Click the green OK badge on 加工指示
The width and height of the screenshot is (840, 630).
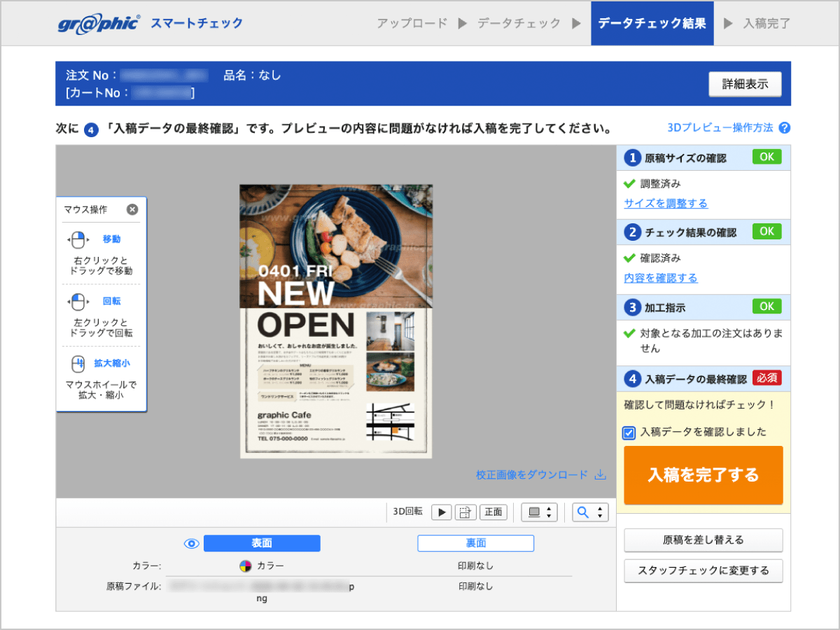pyautogui.click(x=766, y=306)
